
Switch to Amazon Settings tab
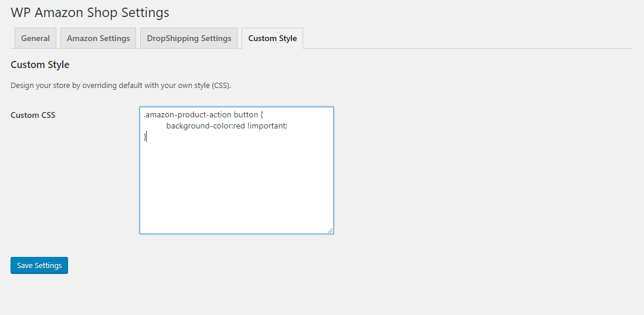pos(98,38)
